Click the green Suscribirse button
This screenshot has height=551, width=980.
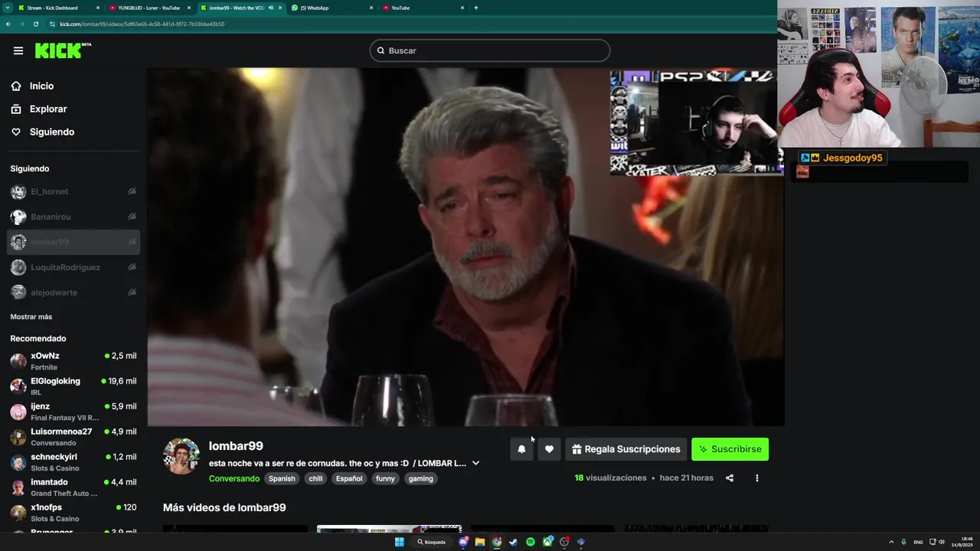(x=730, y=449)
